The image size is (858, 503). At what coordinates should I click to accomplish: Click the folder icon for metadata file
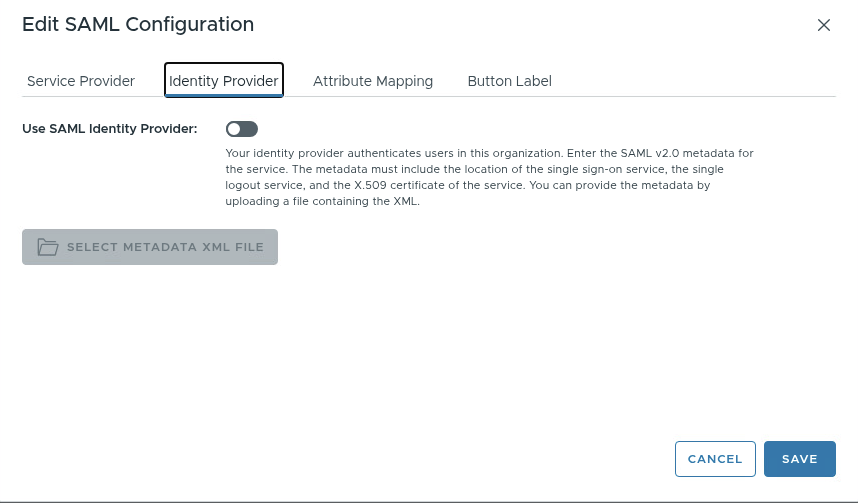click(x=48, y=247)
